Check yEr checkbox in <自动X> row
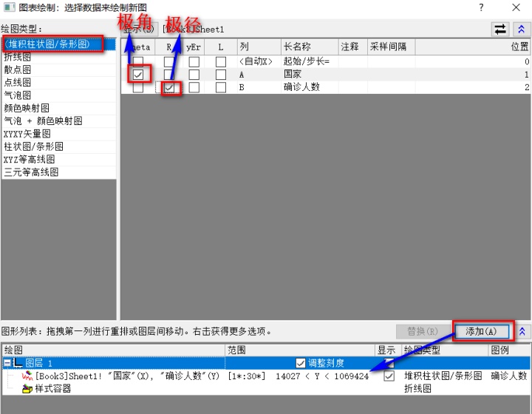This screenshot has height=414, width=532. pos(194,62)
